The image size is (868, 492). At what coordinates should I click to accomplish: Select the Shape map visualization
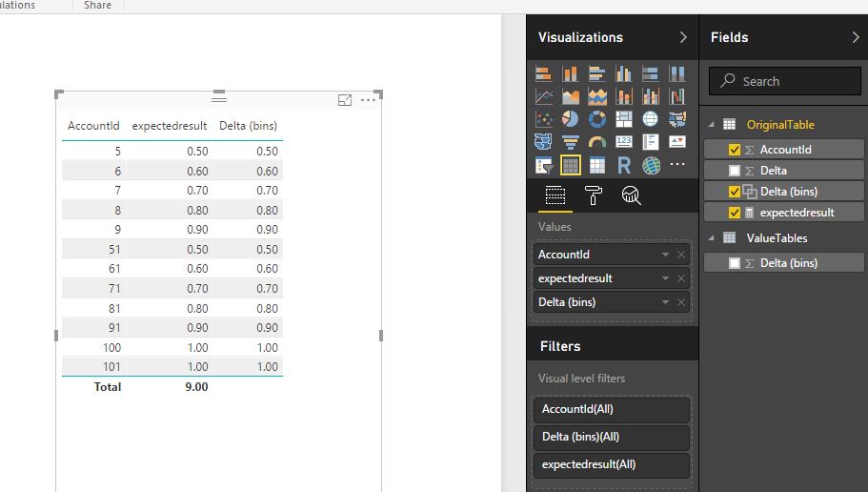[544, 142]
